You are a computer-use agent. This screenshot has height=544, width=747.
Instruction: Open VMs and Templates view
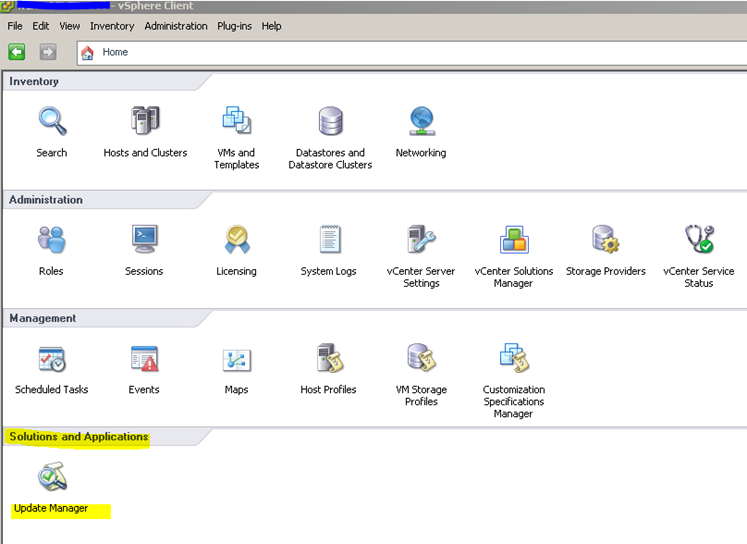[237, 120]
